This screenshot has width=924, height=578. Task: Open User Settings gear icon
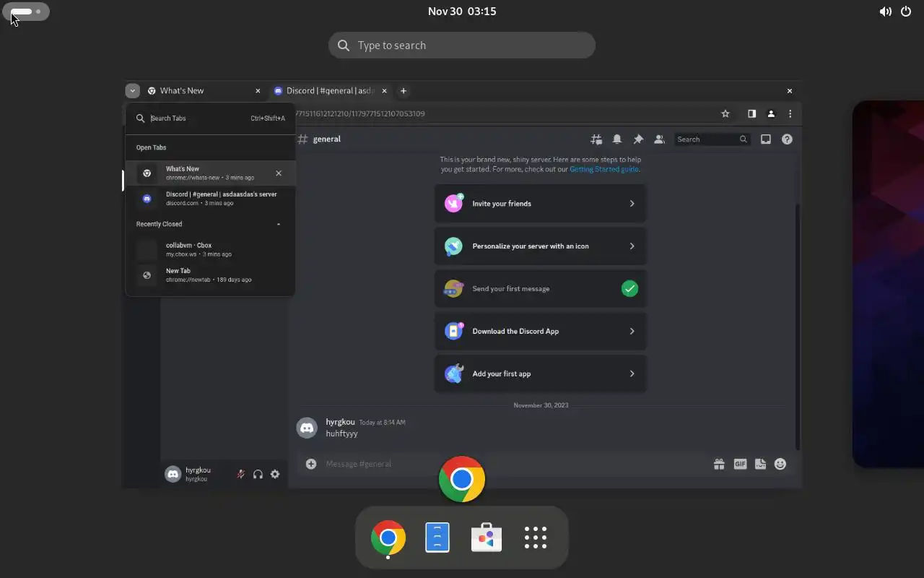[275, 475]
